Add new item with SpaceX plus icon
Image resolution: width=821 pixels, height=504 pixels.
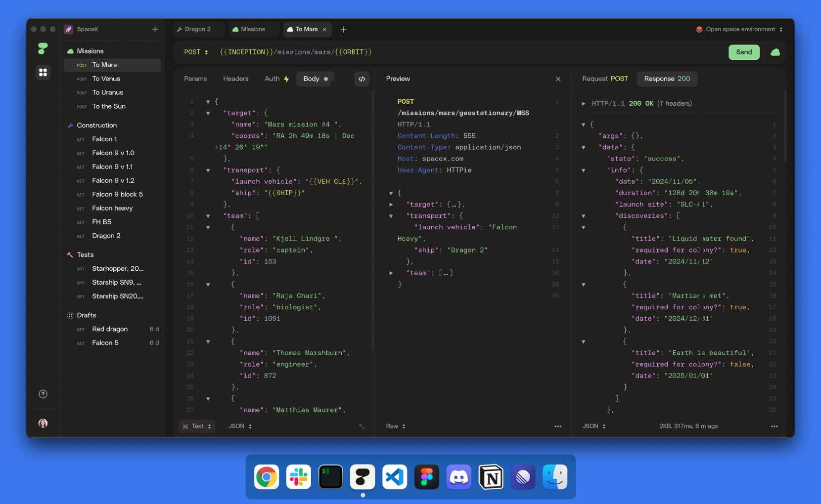pos(155,29)
